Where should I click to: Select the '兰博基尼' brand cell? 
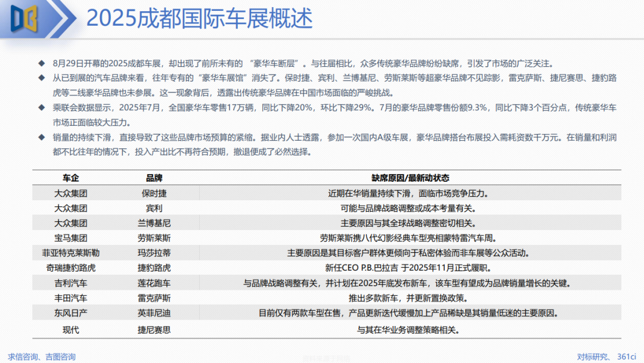click(154, 224)
